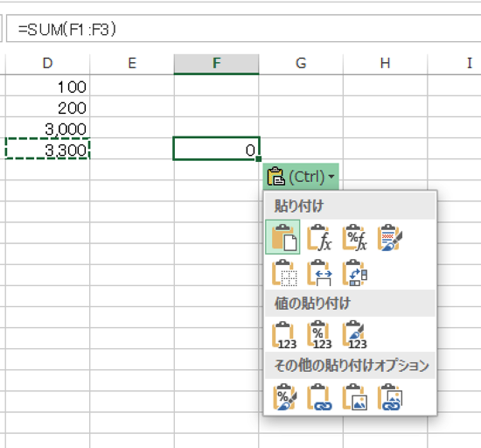The width and height of the screenshot is (481, 448).
Task: Paste Values only with the 123 icon
Action: coord(284,335)
